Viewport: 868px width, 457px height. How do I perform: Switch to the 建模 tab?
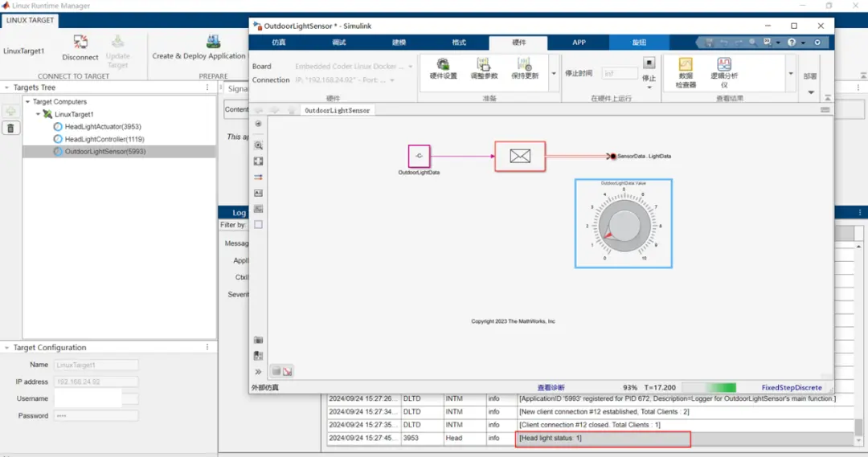click(399, 43)
